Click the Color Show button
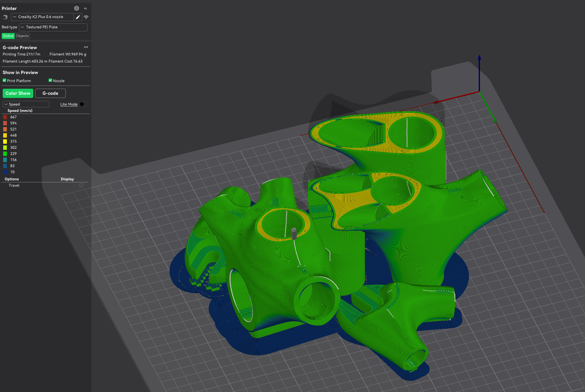585x392 pixels. point(18,93)
